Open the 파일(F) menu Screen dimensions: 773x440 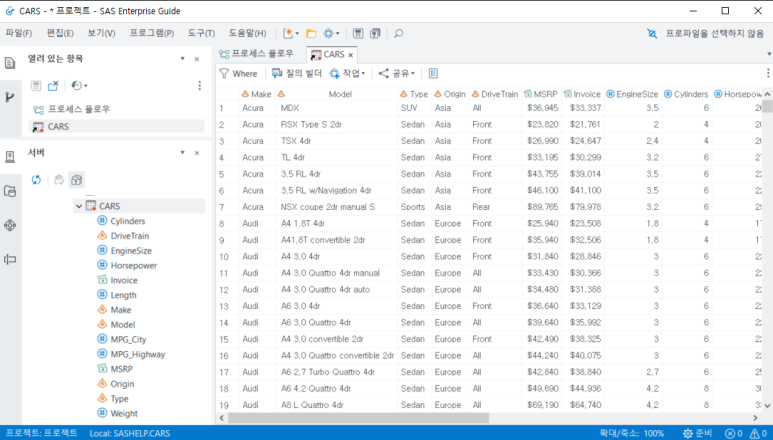click(19, 33)
